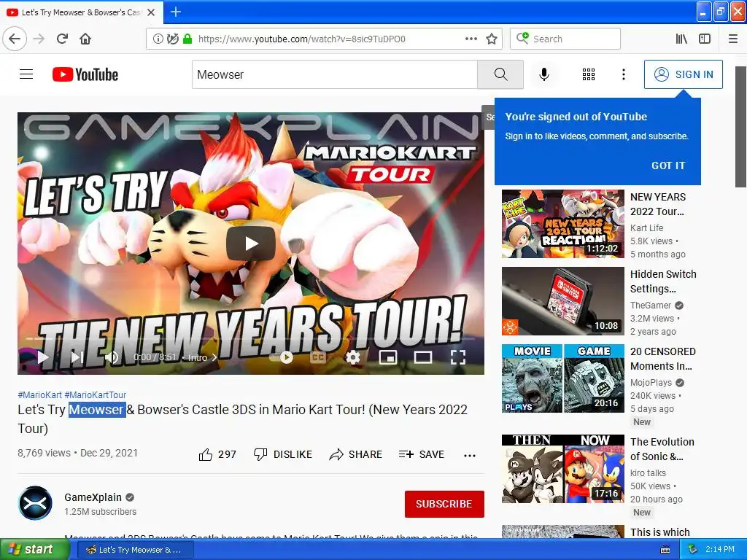The image size is (747, 560).
Task: Open more actions ellipsis beside SAVE
Action: tap(470, 455)
